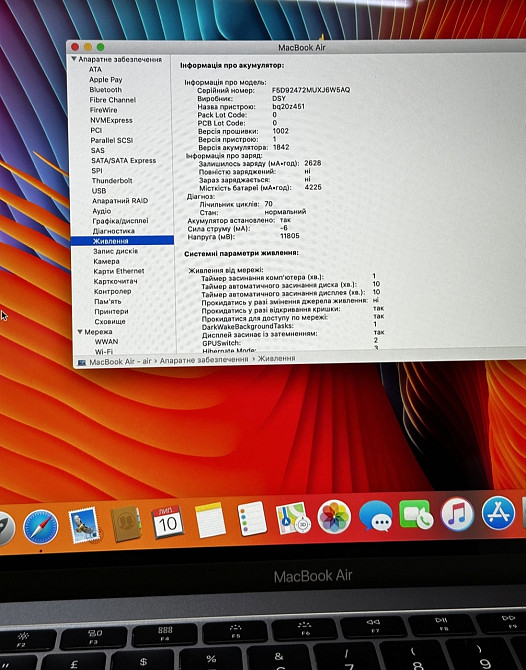The width and height of the screenshot is (526, 670).
Task: Select Fibre Channel entry
Action: [112, 100]
